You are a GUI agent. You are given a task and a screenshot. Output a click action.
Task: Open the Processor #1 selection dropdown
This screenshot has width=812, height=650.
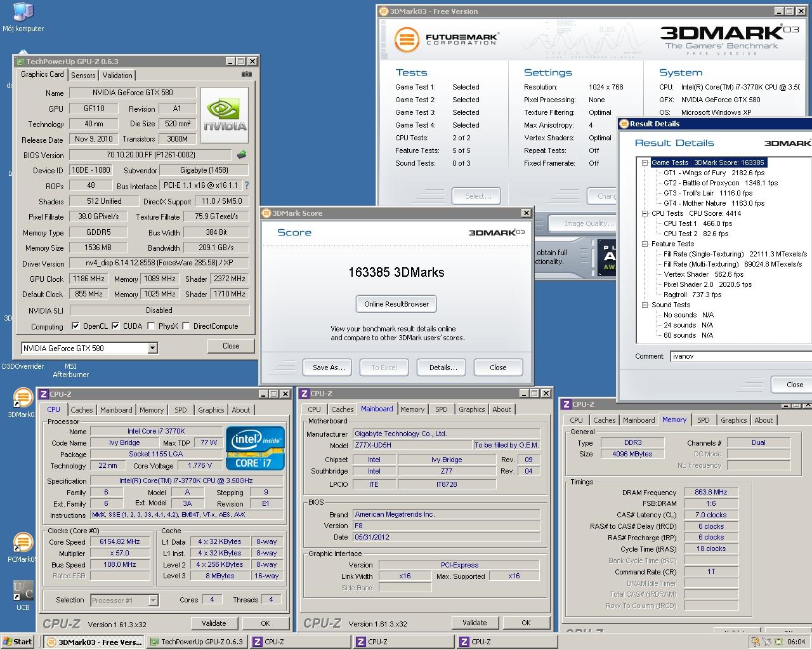pos(153,600)
